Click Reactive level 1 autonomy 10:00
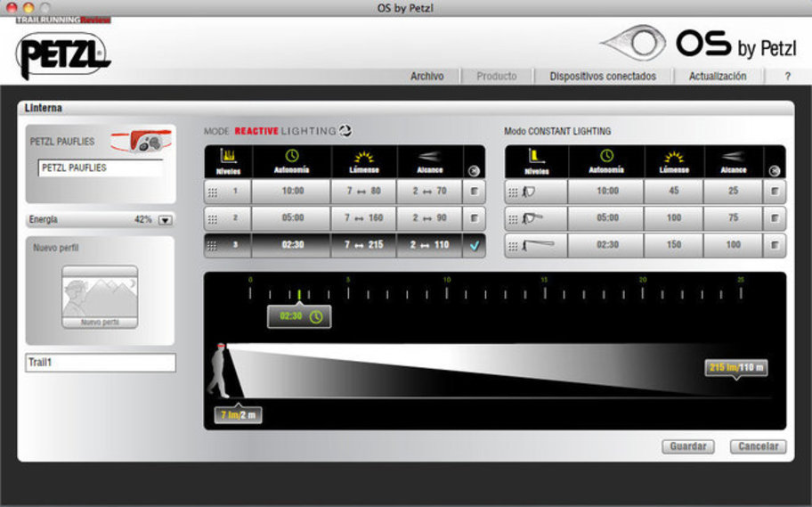 point(292,192)
